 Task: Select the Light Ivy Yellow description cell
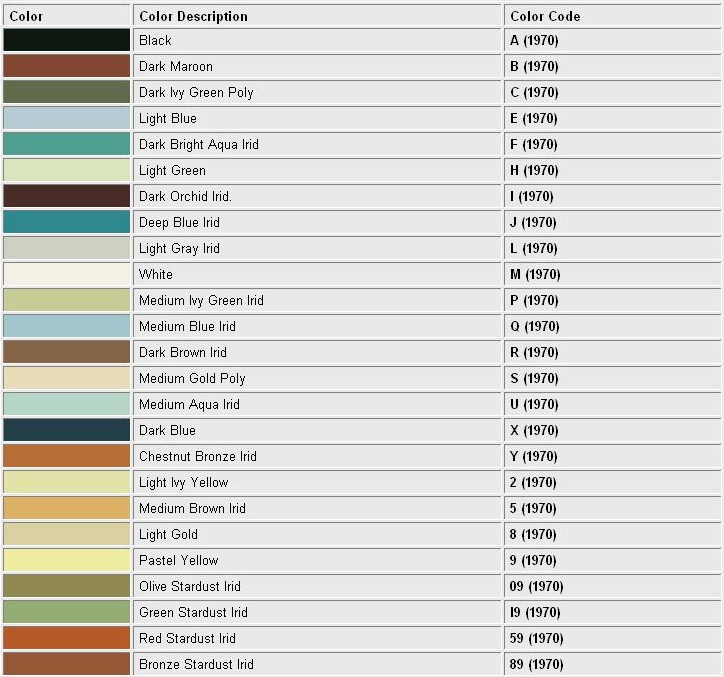(317, 482)
